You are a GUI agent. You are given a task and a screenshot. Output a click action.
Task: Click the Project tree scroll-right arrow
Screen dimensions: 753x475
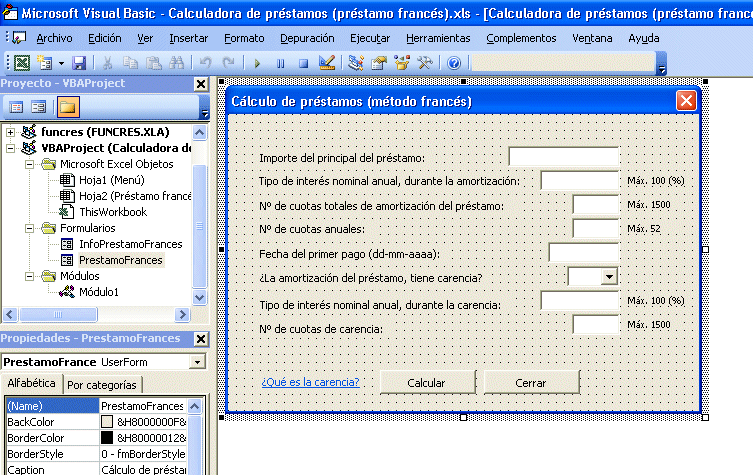tap(182, 315)
